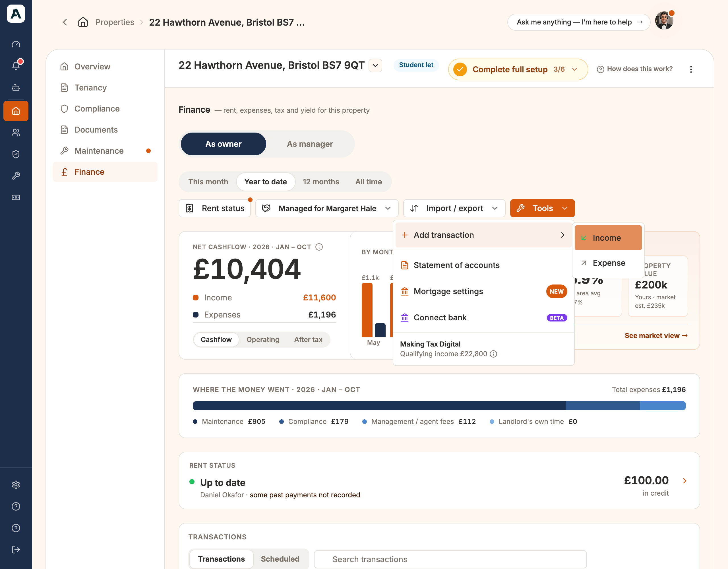The width and height of the screenshot is (728, 569).
Task: Open Documents in property nav
Action: tap(105, 130)
